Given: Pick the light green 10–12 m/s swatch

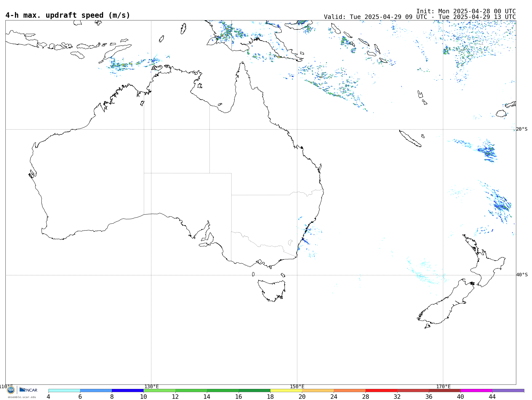Looking at the screenshot, I should click(159, 390).
